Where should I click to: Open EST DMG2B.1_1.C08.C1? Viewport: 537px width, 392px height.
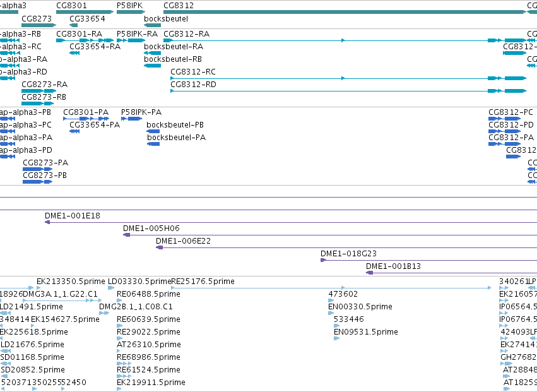[x=136, y=307]
